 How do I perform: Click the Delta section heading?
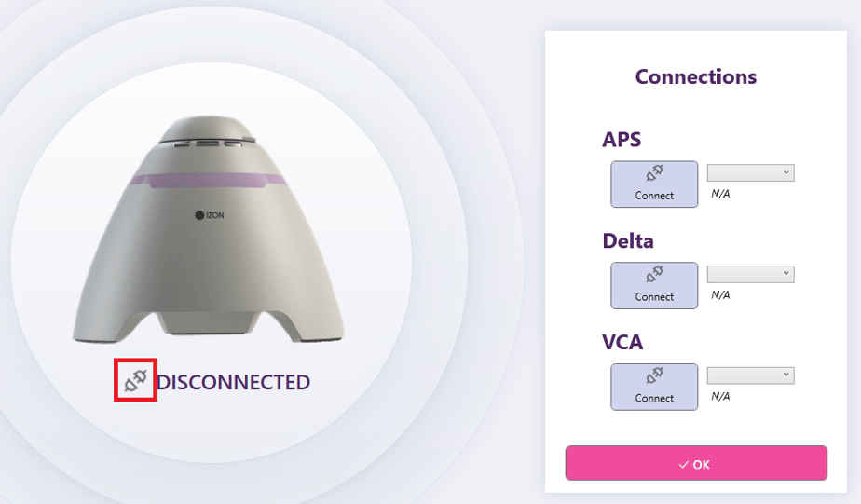click(x=628, y=240)
